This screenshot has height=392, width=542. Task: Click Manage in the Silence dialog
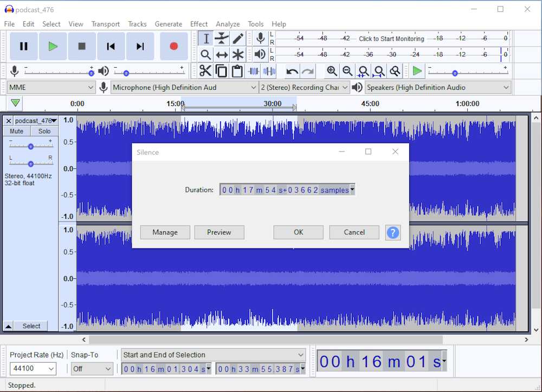coord(165,232)
